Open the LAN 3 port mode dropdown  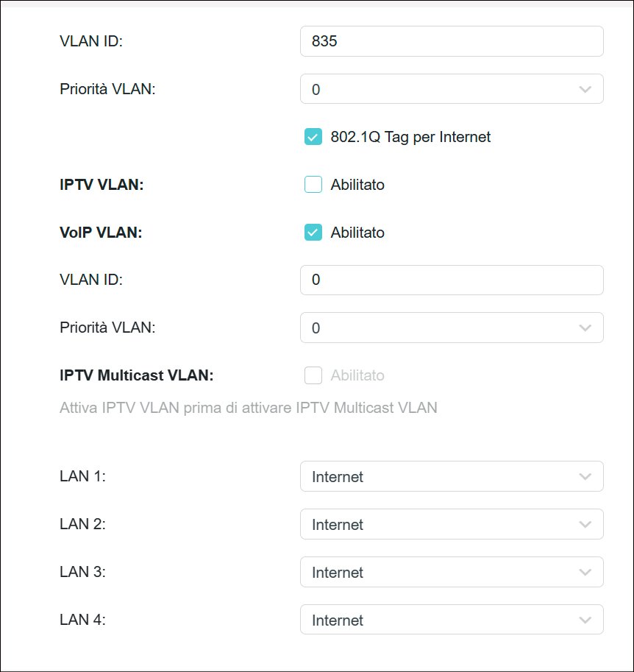point(452,572)
